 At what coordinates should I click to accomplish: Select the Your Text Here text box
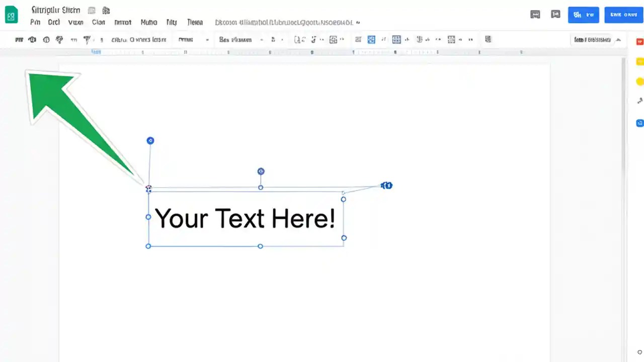tap(245, 218)
